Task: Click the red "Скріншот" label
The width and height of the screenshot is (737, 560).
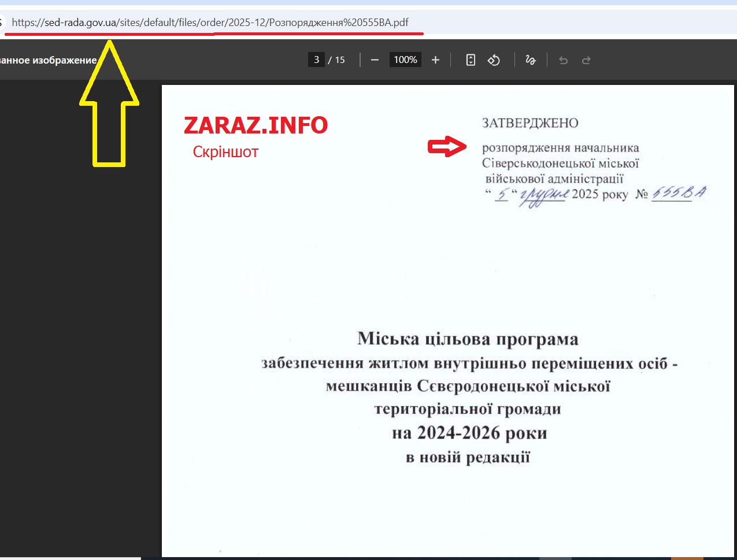Action: [x=225, y=152]
